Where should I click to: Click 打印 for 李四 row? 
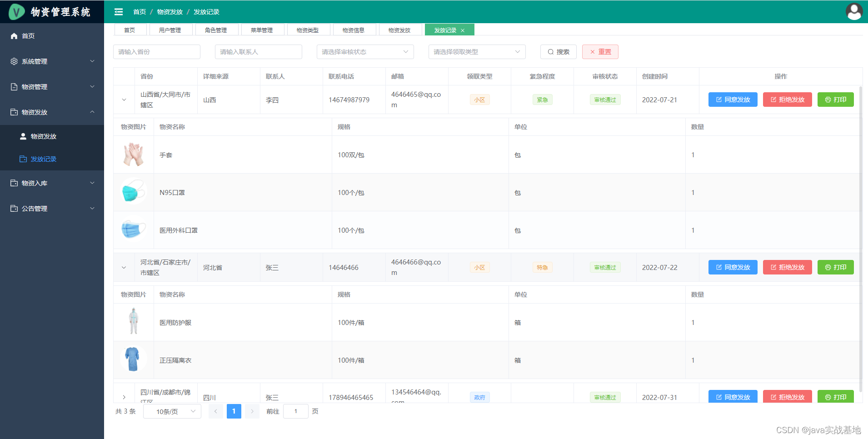pos(836,100)
